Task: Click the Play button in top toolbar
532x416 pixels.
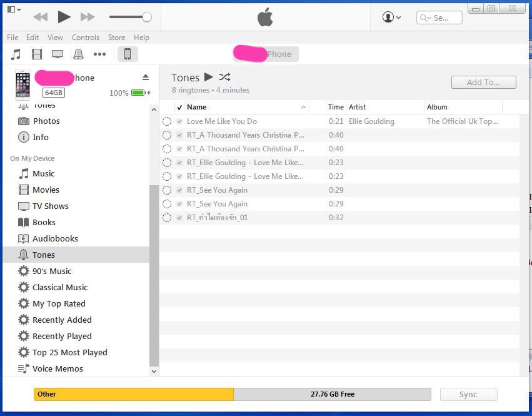Action: point(64,17)
